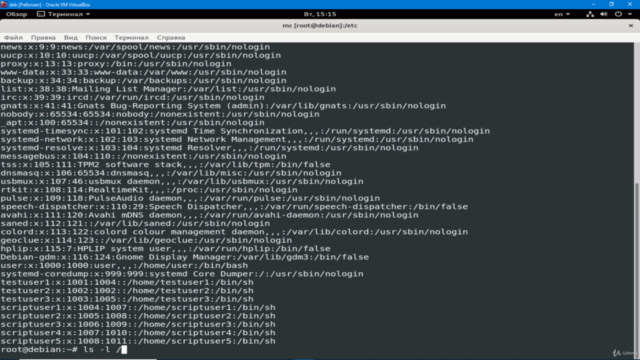Screen dimensions: 640x360
Task: Click the scriptuser1:x:1004 line
Action: tap(138, 308)
